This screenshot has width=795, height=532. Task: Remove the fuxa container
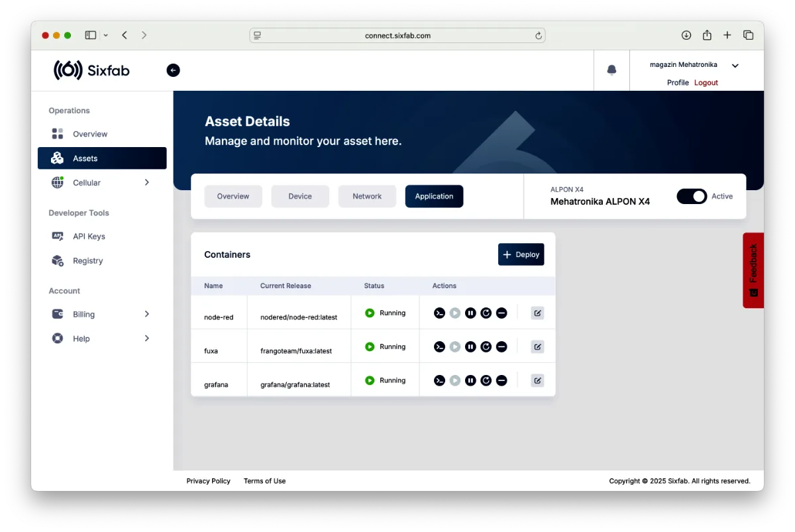coord(502,346)
